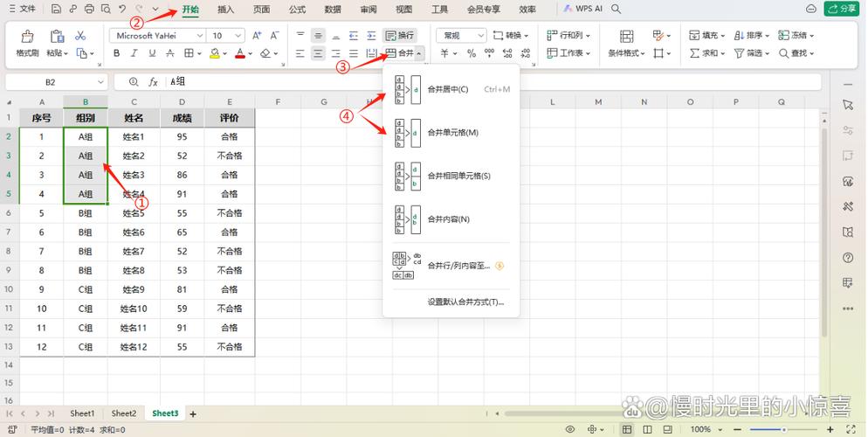Open the 文件 file menu

[x=22, y=9]
